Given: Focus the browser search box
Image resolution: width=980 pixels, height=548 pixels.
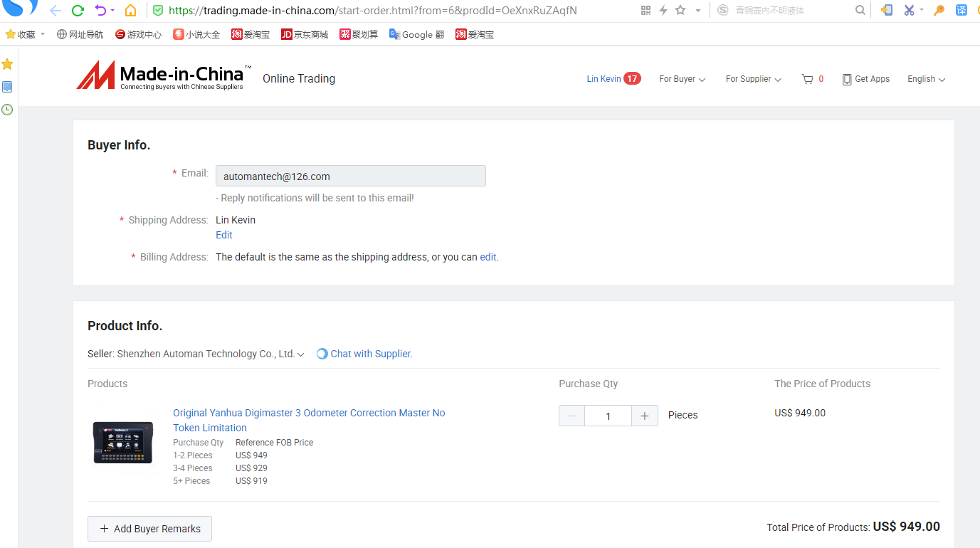Looking at the screenshot, I should tap(790, 11).
